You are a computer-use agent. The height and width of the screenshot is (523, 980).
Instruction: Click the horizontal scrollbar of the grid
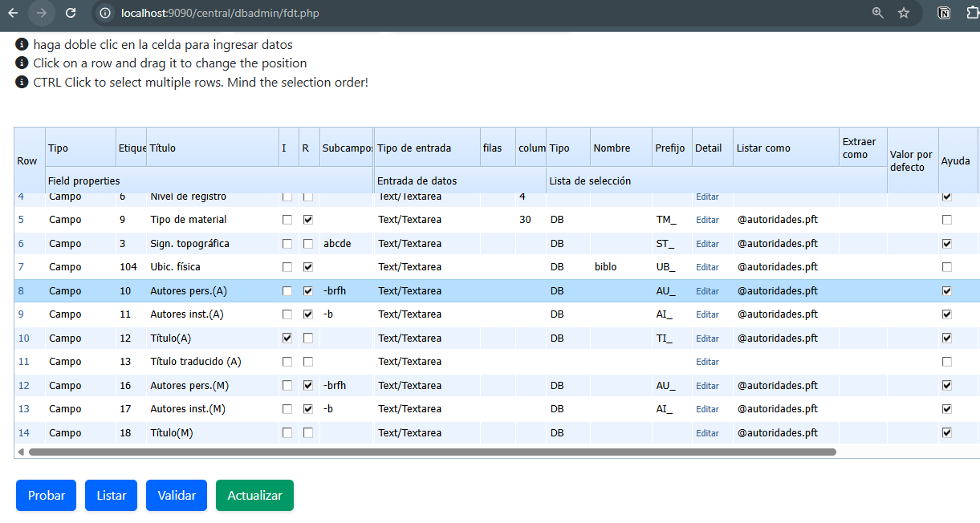click(432, 452)
